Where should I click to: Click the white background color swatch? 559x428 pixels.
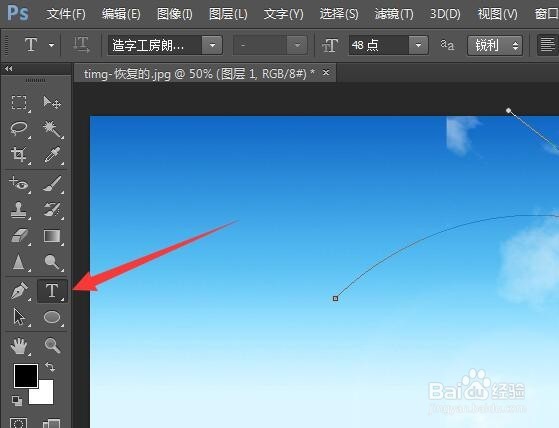46,396
